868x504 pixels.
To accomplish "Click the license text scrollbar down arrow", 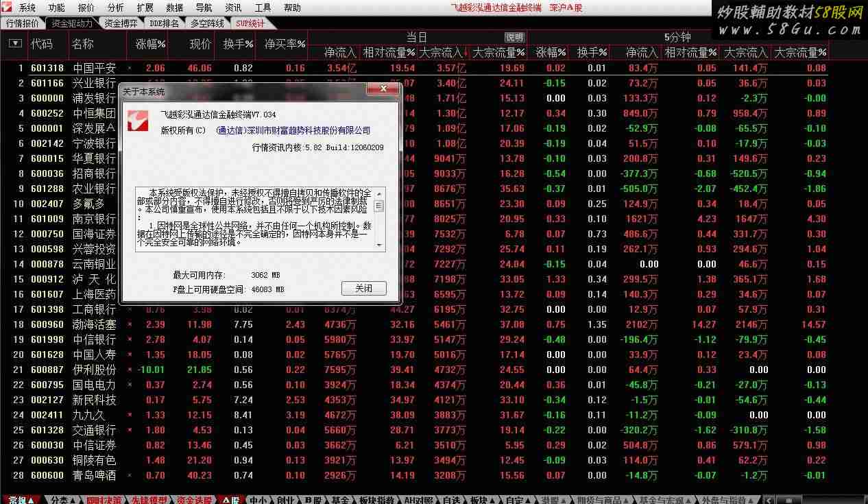I will click(x=379, y=247).
